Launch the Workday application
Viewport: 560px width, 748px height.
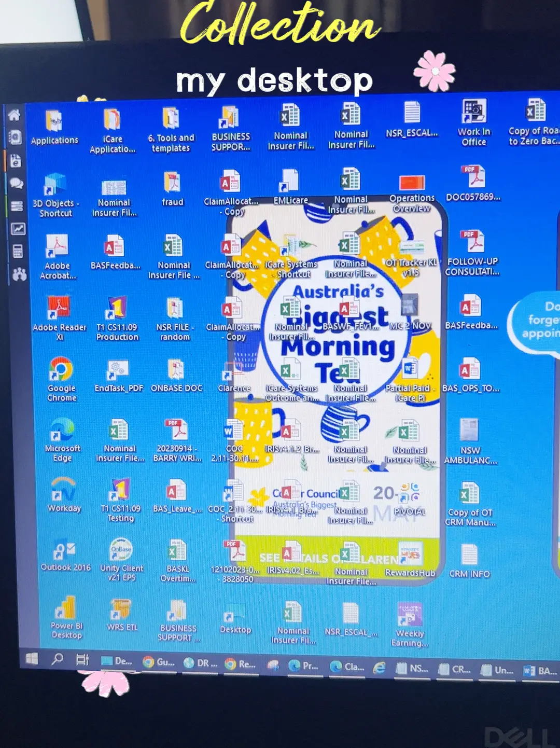pyautogui.click(x=62, y=490)
